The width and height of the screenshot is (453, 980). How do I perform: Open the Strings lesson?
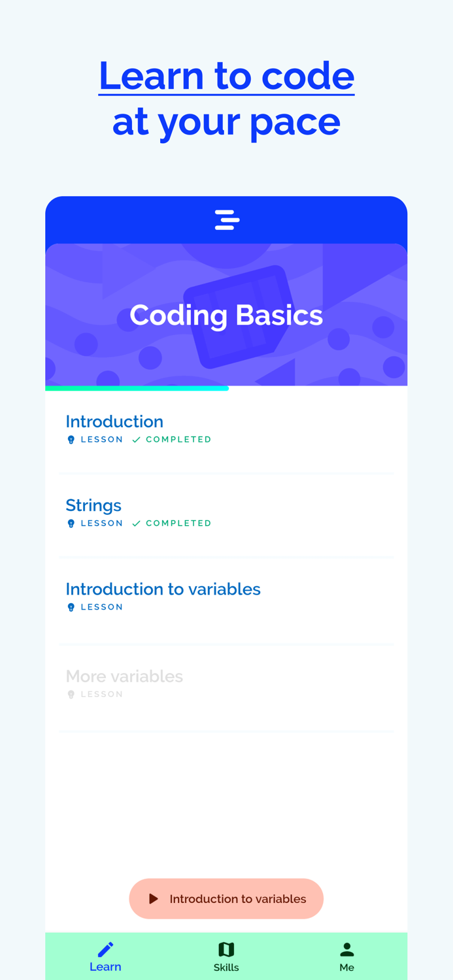[93, 505]
